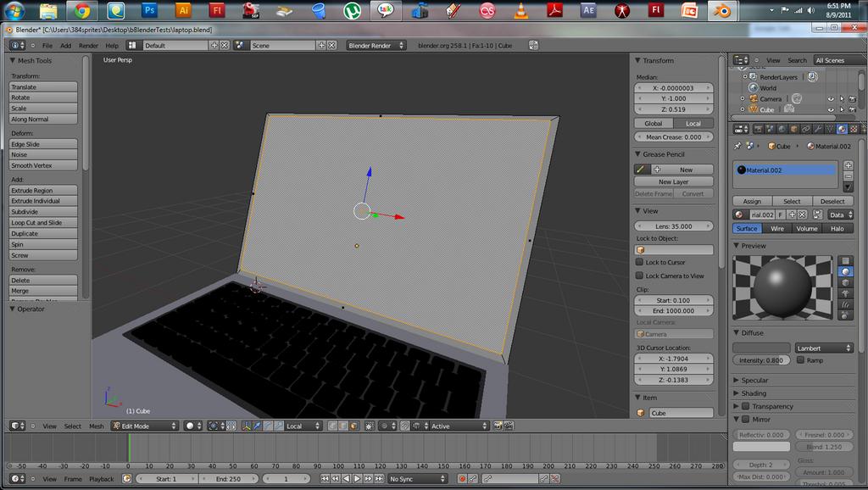This screenshot has width=868, height=490.
Task: Click the Subdivide button
Action: click(43, 211)
